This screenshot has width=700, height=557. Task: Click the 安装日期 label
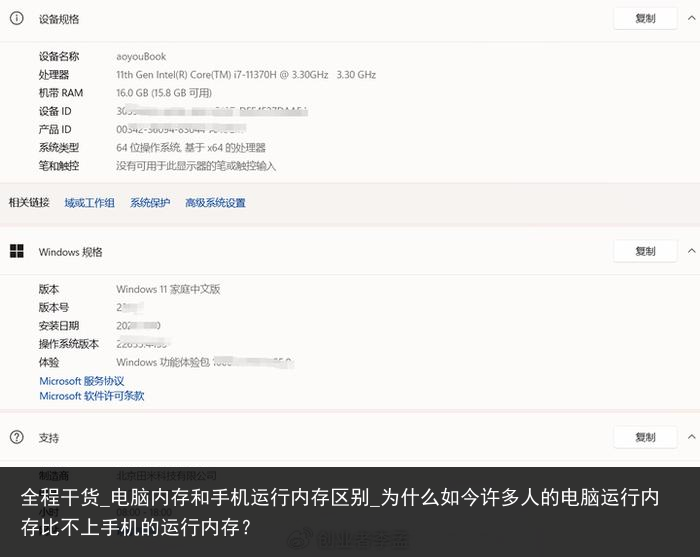pos(59,326)
